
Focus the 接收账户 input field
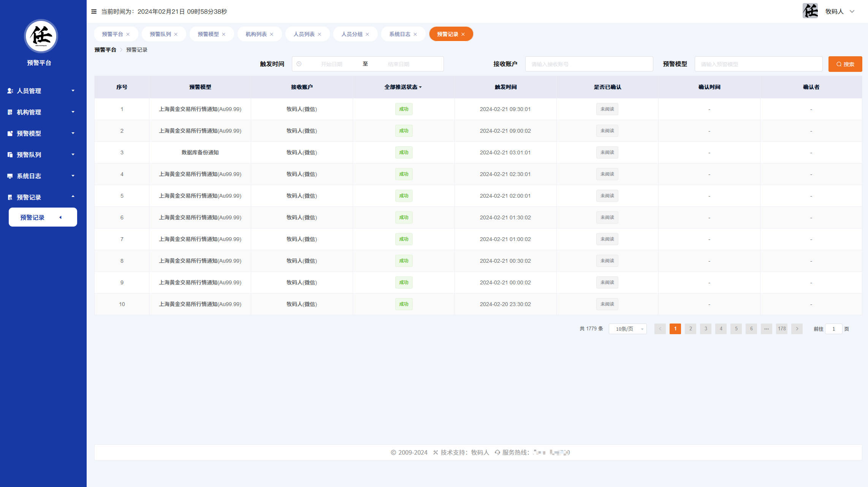[x=589, y=64]
